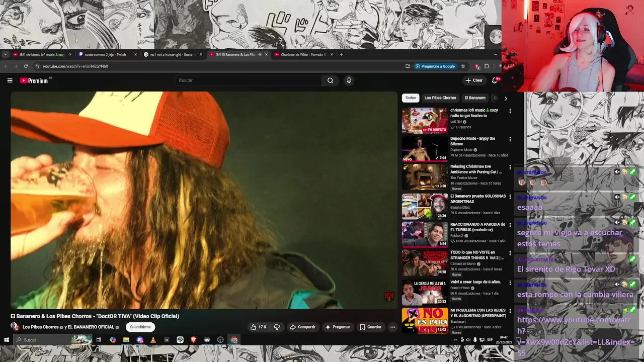This screenshot has width=644, height=362.
Task: Open the YouTube guide hamburger menu
Action: tap(10, 80)
